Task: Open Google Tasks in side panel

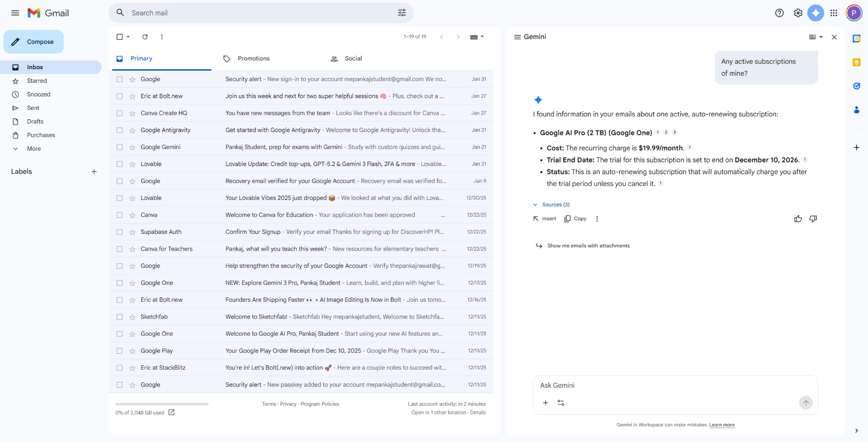Action: click(856, 86)
